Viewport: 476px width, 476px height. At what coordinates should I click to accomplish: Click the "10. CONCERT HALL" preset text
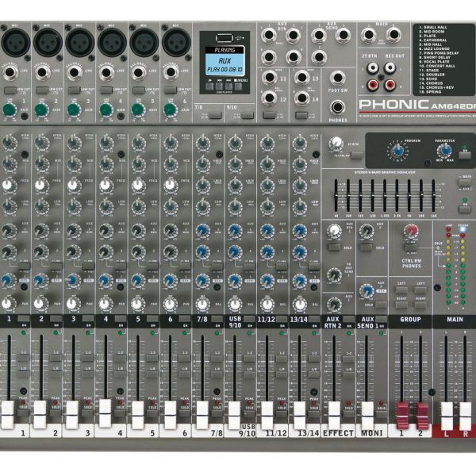[x=437, y=66]
